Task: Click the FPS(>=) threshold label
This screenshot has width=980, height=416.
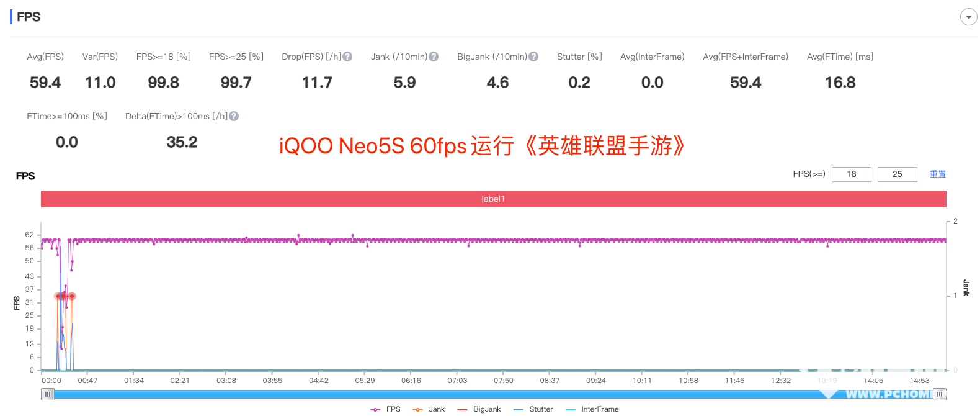Action: 809,174
